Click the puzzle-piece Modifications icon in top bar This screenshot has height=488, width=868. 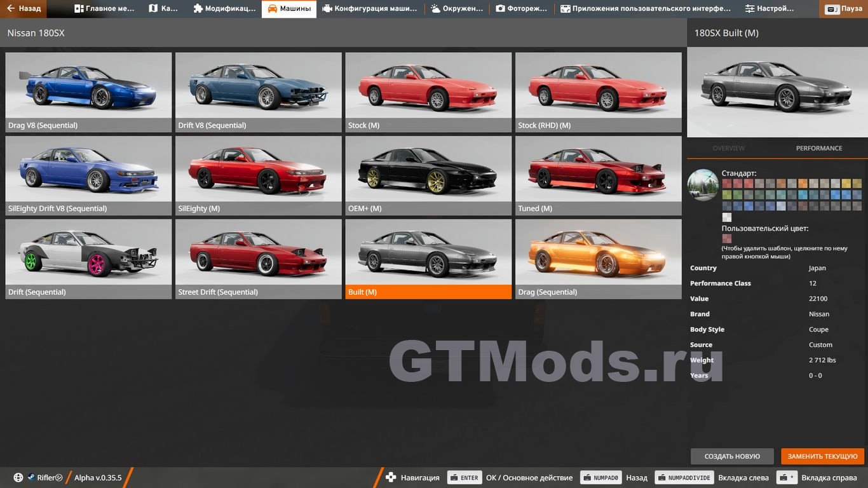(x=198, y=9)
